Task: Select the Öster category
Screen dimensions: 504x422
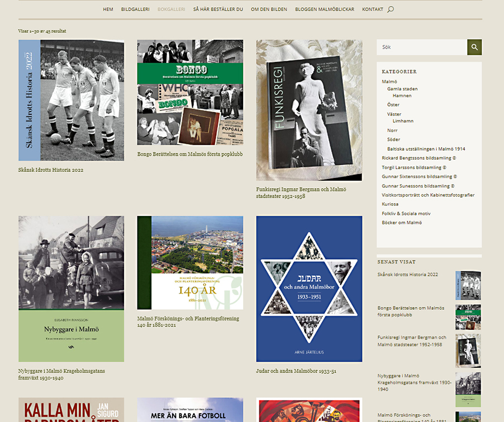Action: 393,104
